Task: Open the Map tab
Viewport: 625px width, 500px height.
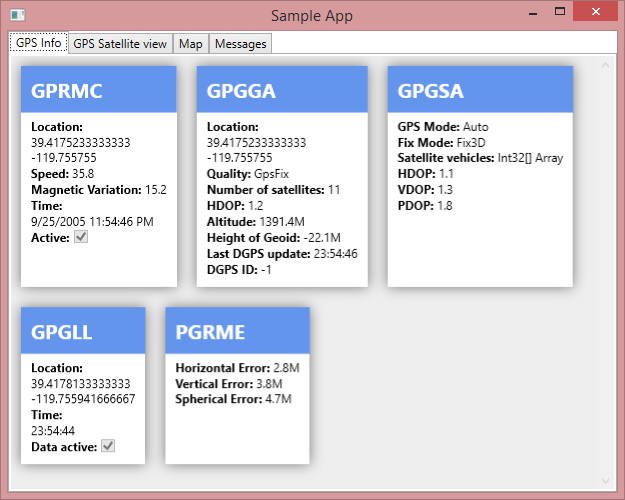Action: 191,43
